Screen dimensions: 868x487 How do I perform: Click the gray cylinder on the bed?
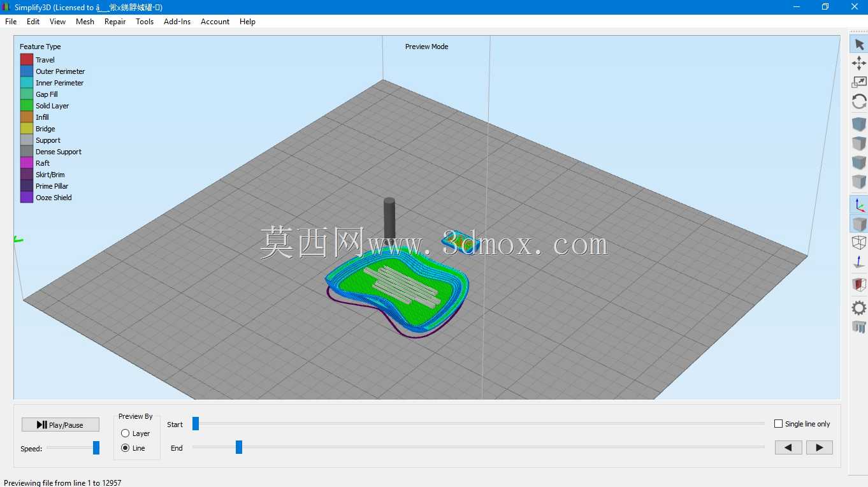(x=389, y=220)
